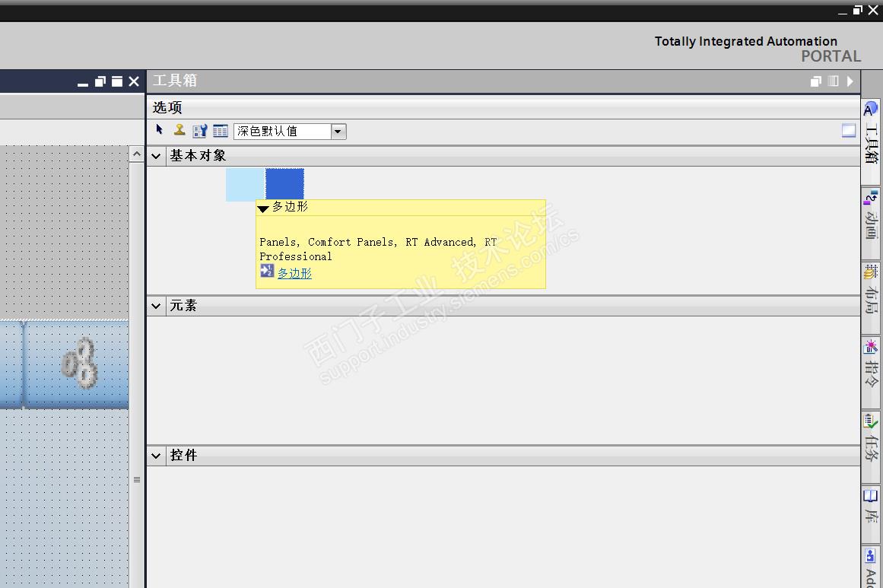Click the 工具箱 panel column layout icon
This screenshot has width=883, height=588.
click(x=833, y=81)
